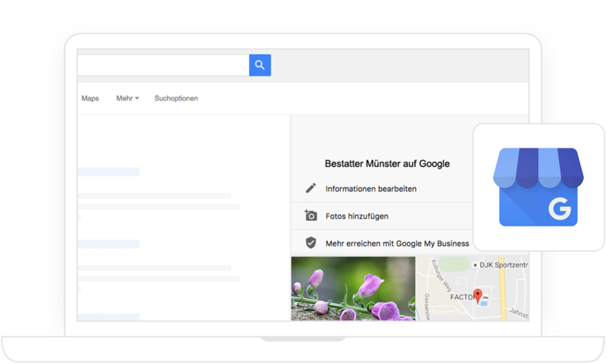
Task: Open Suchoptionen search tools
Action: coord(176,98)
